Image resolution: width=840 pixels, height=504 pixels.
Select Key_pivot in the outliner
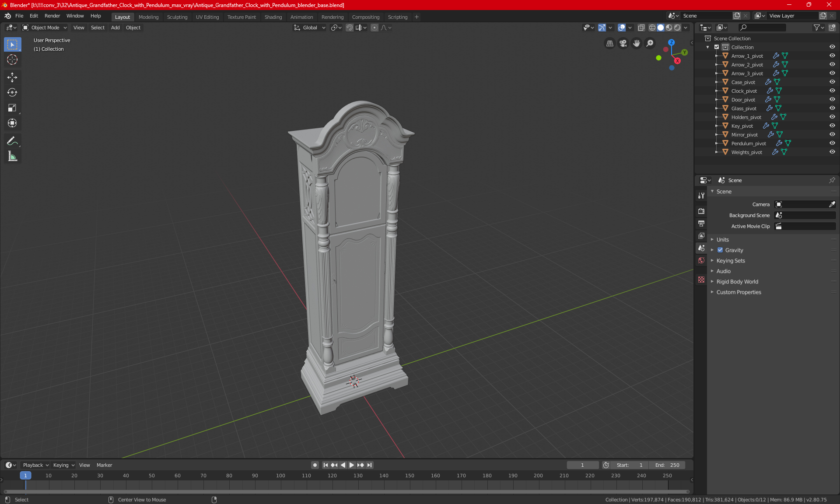pyautogui.click(x=742, y=126)
